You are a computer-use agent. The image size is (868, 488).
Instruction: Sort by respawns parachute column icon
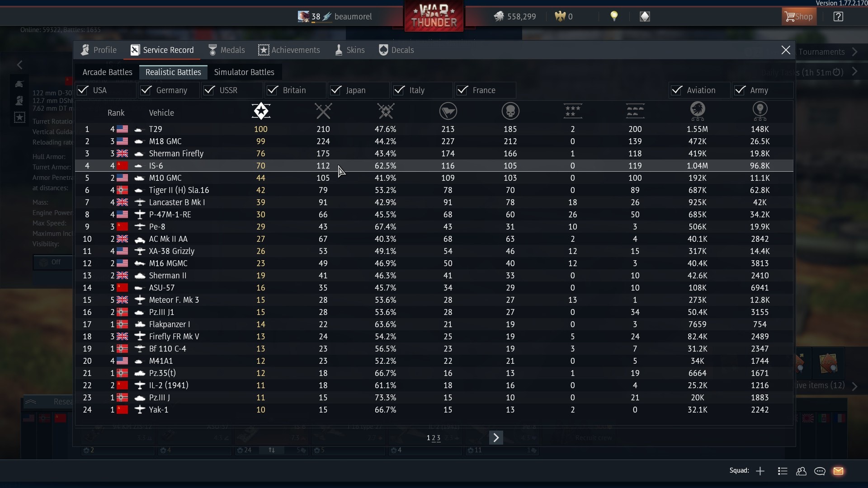pos(448,111)
